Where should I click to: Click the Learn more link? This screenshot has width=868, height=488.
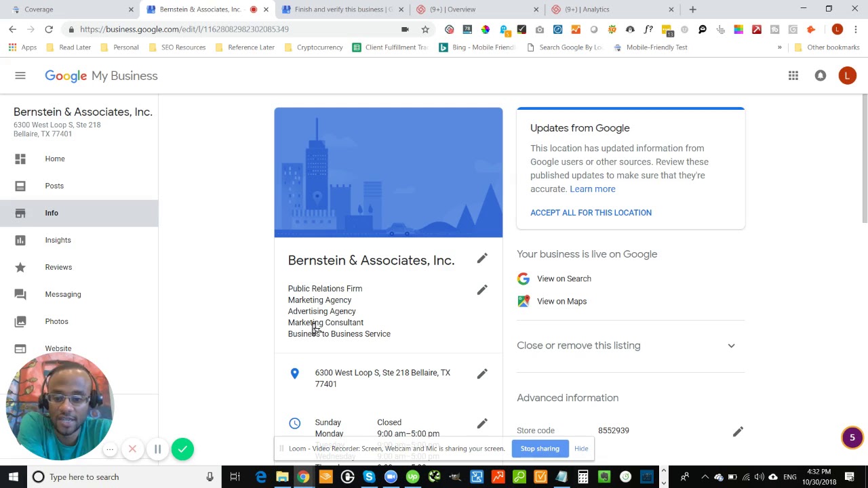593,189
